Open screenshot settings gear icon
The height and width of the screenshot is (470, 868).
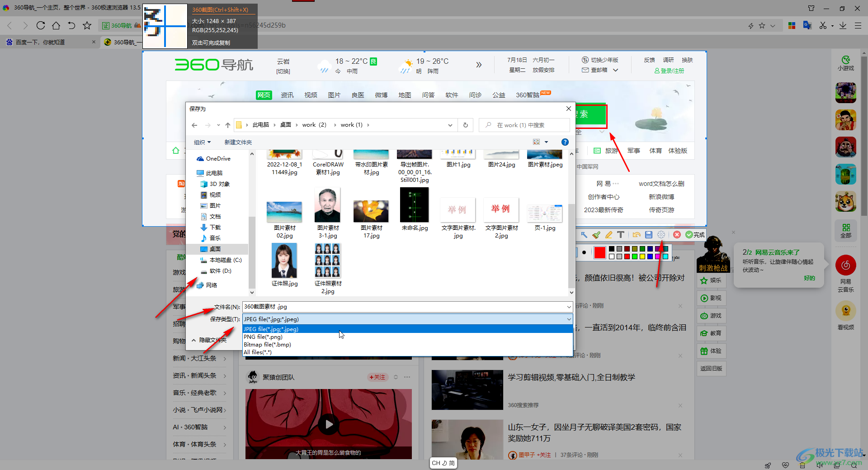661,234
